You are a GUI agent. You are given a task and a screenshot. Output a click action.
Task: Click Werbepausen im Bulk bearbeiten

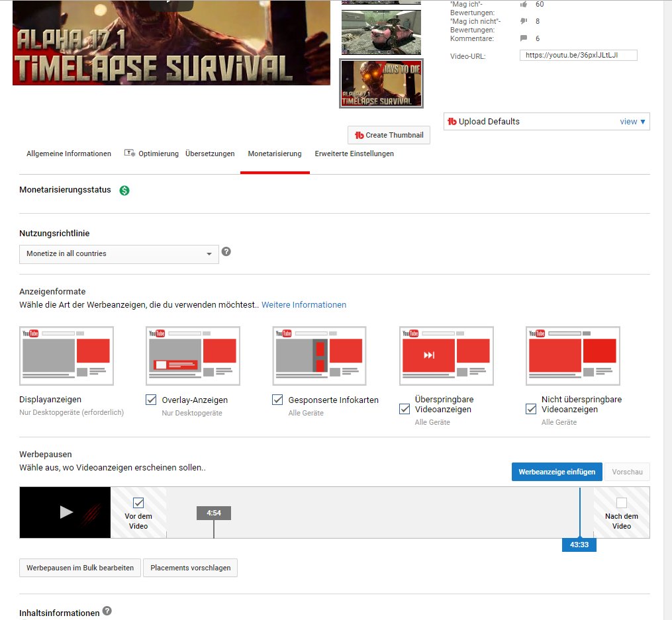click(80, 568)
